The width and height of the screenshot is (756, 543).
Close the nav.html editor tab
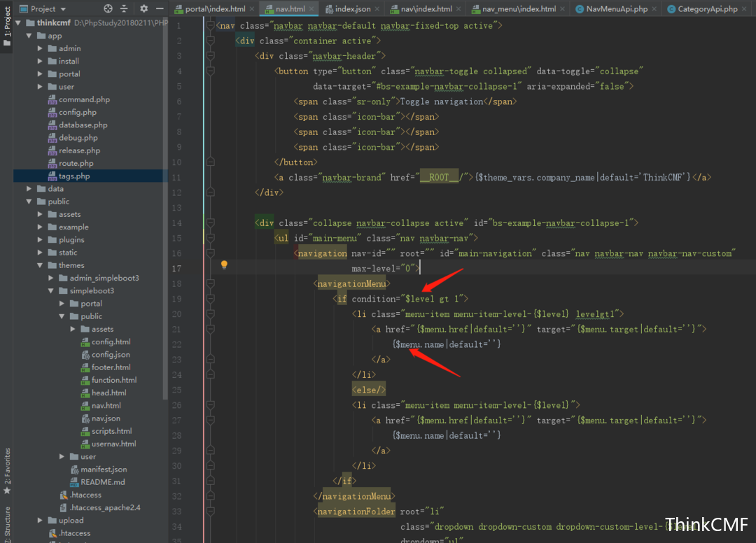coord(311,8)
